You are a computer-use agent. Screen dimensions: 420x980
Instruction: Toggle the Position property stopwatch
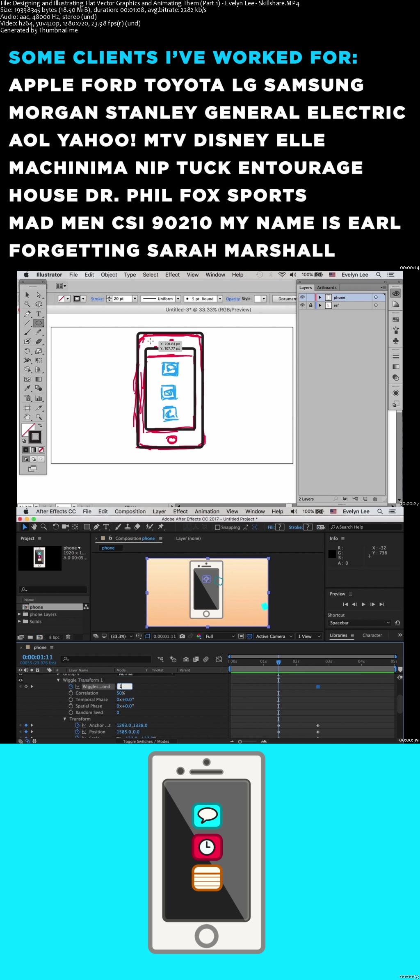point(77,732)
